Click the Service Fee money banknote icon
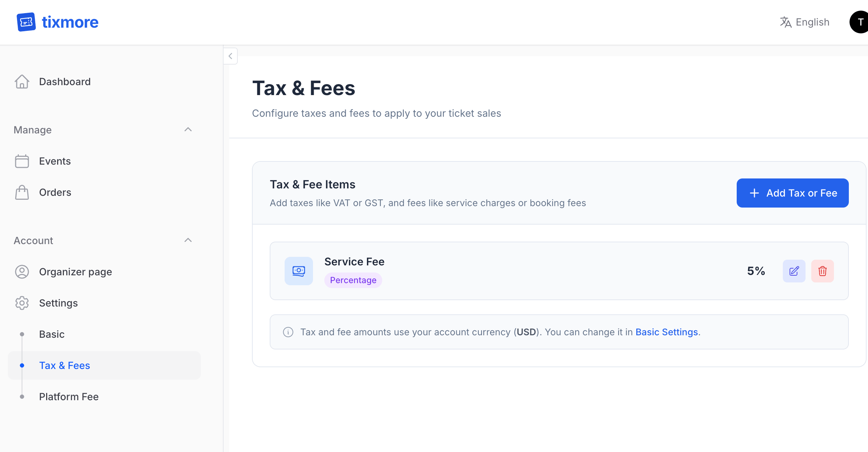 click(x=298, y=271)
